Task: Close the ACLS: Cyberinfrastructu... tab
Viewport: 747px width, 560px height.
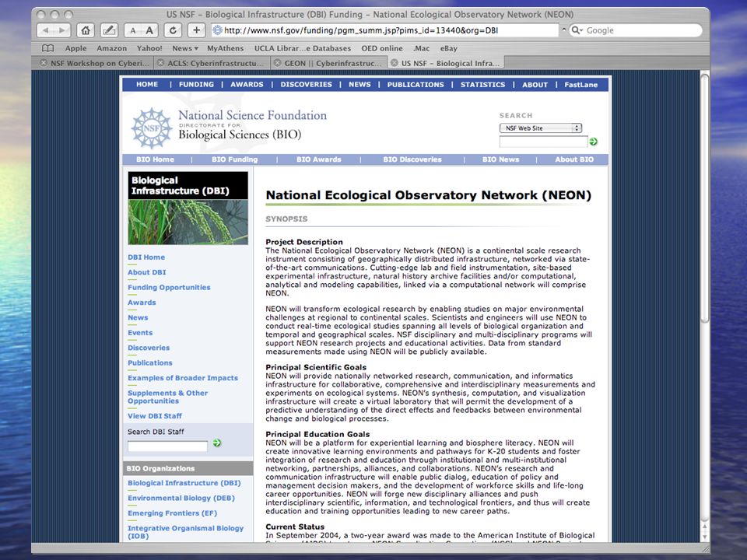Action: tap(160, 63)
